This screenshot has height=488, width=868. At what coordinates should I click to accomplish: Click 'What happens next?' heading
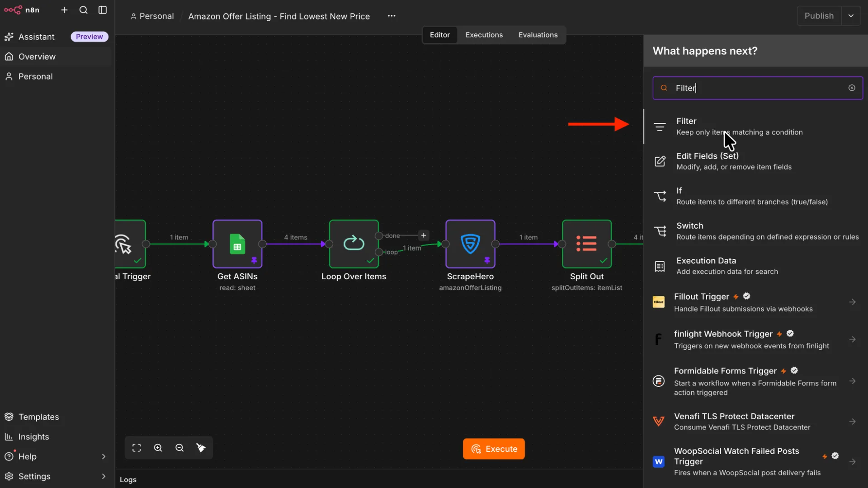(x=705, y=51)
